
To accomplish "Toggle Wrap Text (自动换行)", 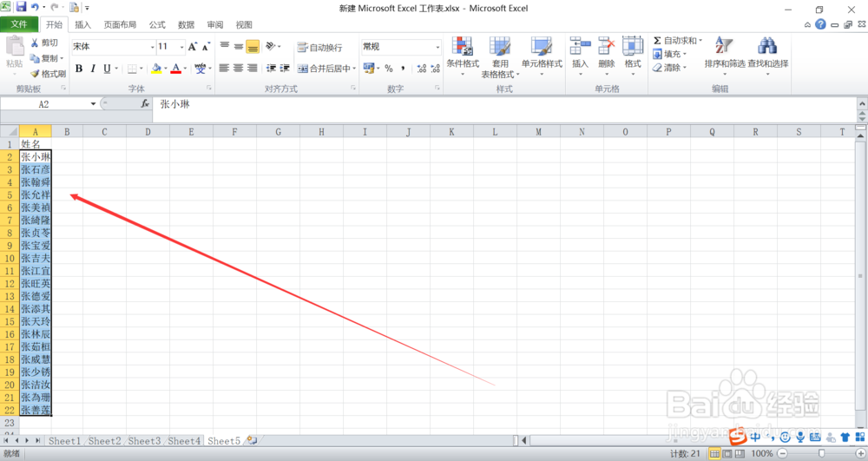I will [320, 47].
